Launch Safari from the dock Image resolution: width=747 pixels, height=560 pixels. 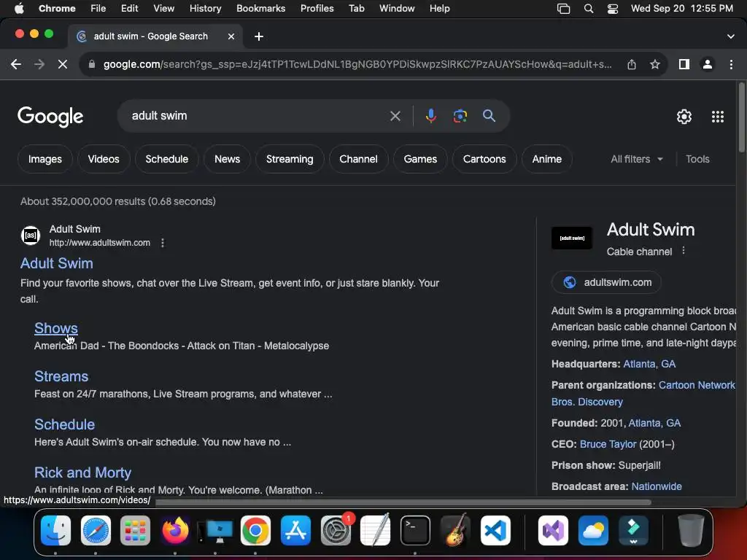96,530
